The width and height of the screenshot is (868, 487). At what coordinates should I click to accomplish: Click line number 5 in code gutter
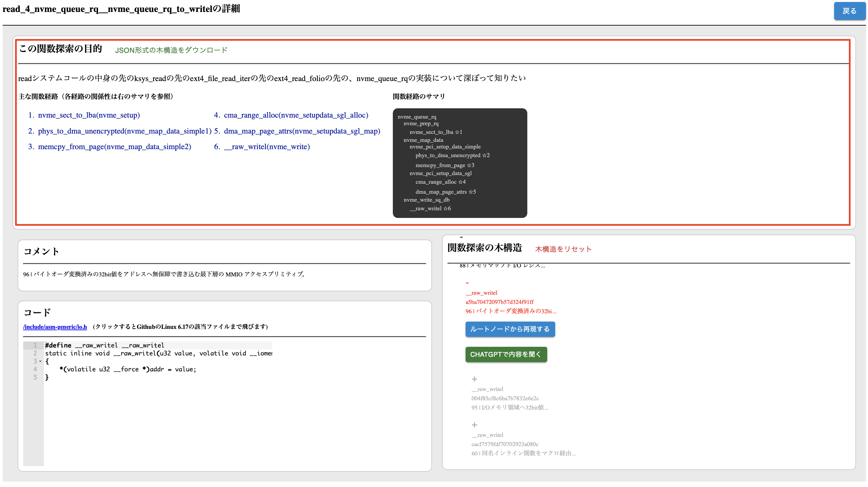click(x=35, y=377)
